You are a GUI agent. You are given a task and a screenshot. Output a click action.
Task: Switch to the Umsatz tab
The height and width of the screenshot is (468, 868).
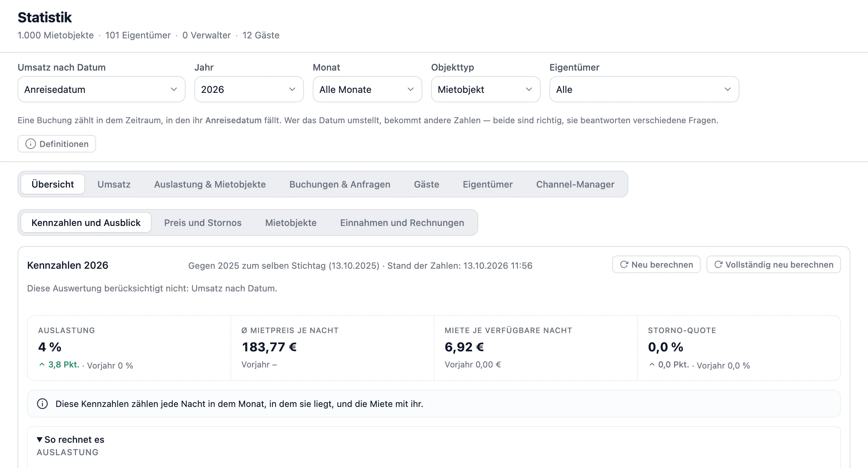pos(114,184)
